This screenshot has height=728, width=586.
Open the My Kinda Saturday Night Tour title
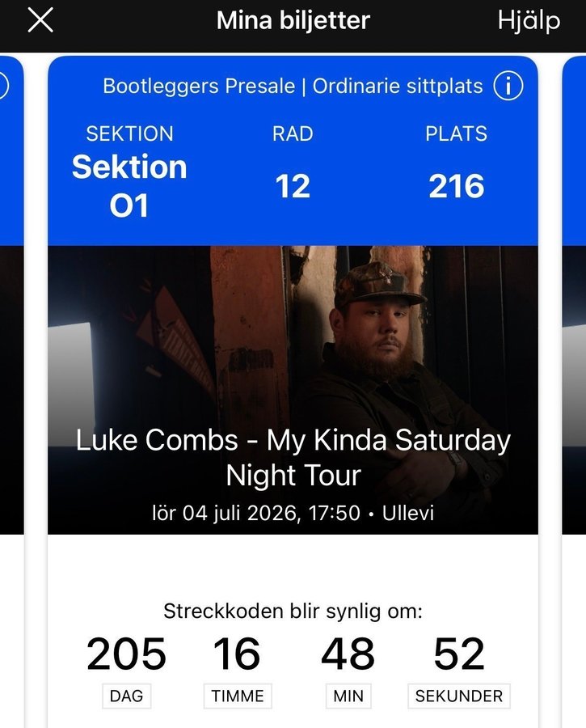293,457
